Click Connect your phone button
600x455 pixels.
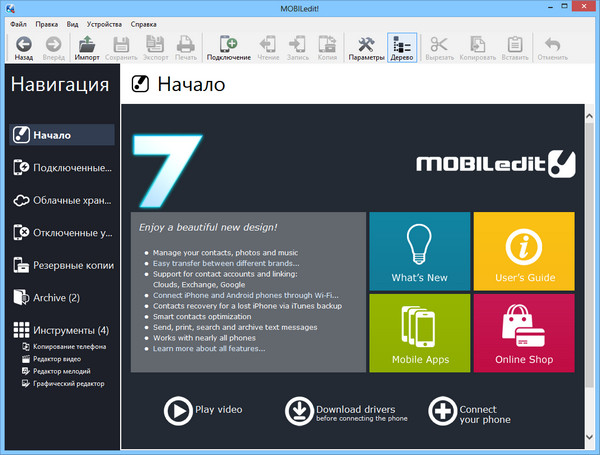pyautogui.click(x=469, y=411)
